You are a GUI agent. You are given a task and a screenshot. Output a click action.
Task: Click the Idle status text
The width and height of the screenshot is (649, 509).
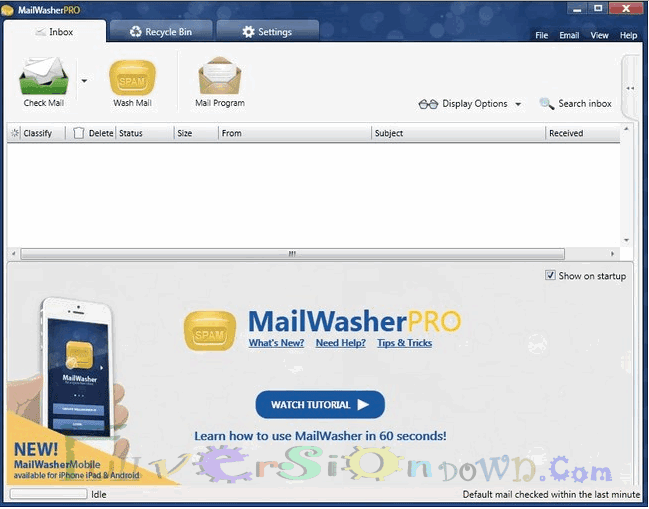pos(99,495)
